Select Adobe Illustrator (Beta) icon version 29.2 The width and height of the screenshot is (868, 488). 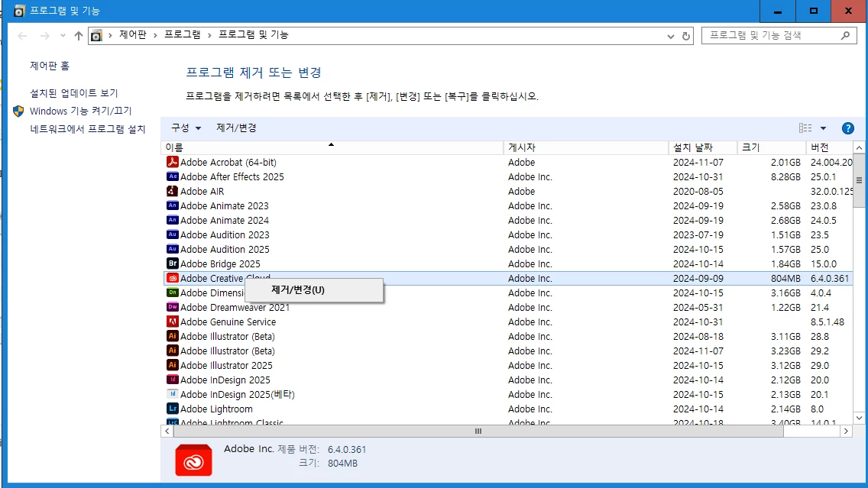click(172, 351)
